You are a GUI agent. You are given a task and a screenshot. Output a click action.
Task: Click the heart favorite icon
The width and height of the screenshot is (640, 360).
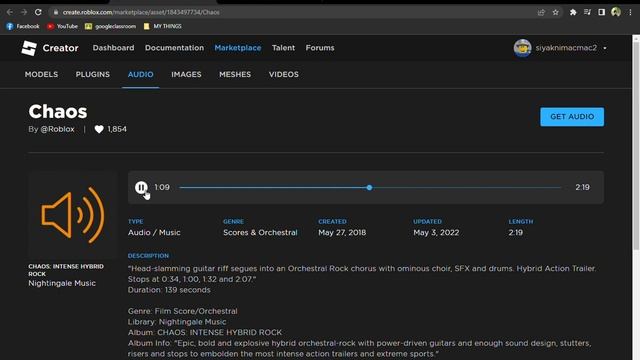[99, 129]
